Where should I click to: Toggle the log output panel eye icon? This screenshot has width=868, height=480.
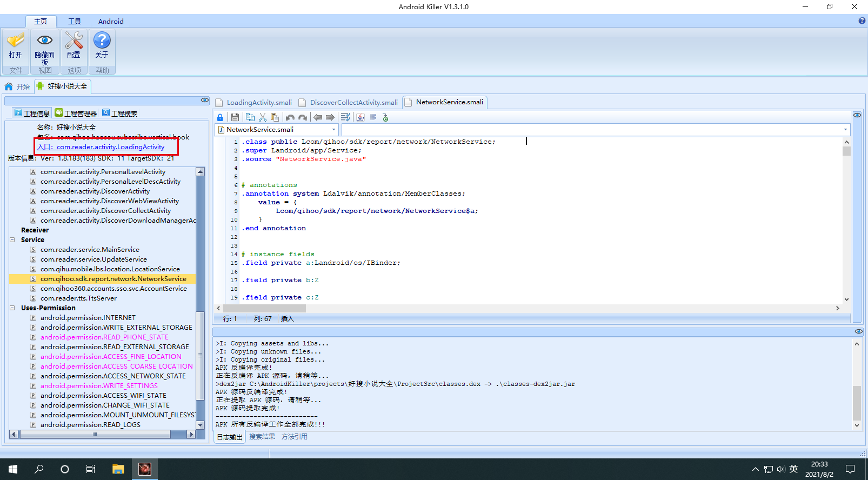click(x=858, y=331)
